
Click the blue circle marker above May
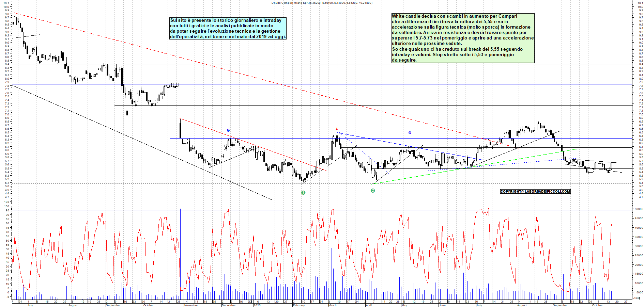[x=410, y=133]
